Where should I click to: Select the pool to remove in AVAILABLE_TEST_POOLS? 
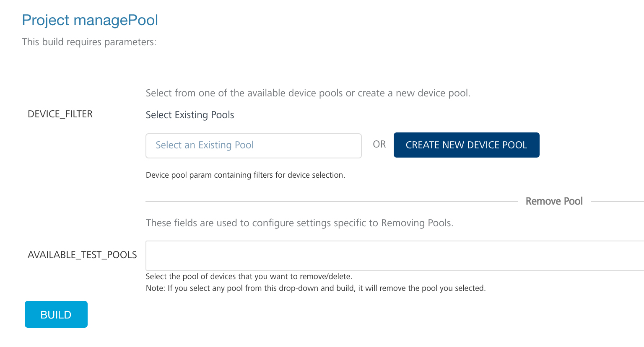click(x=394, y=255)
